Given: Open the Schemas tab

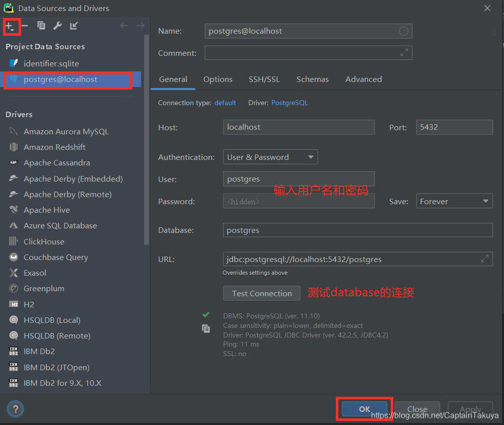Looking at the screenshot, I should click(313, 79).
